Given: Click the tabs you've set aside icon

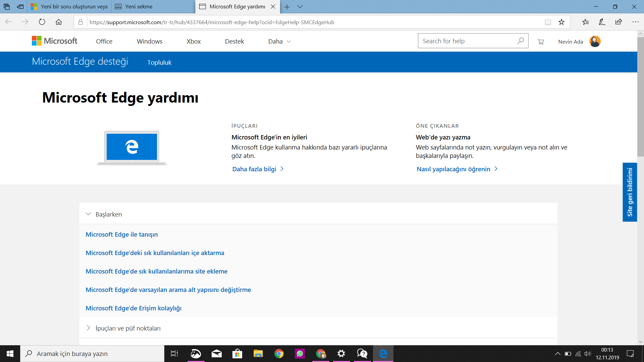Looking at the screenshot, I should pos(7,7).
